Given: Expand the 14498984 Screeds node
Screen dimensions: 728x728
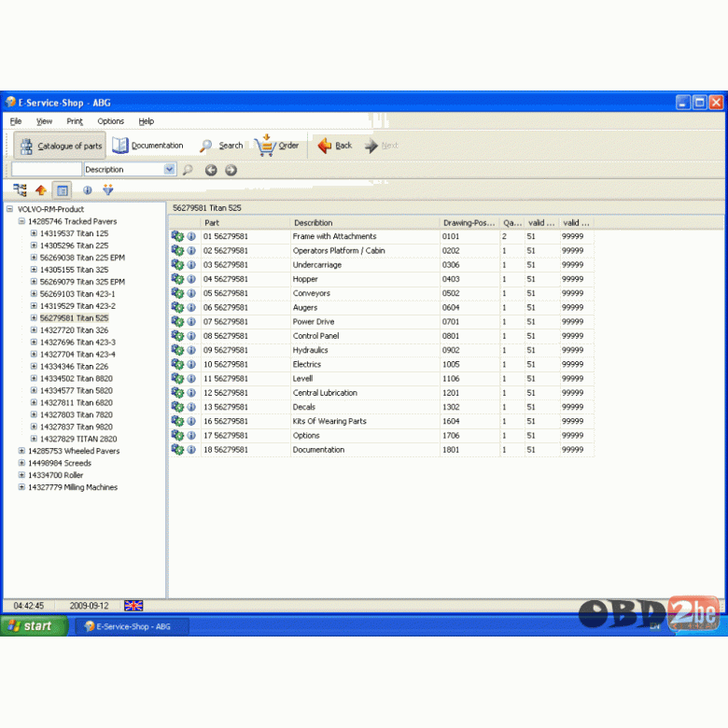Looking at the screenshot, I should coord(21,462).
